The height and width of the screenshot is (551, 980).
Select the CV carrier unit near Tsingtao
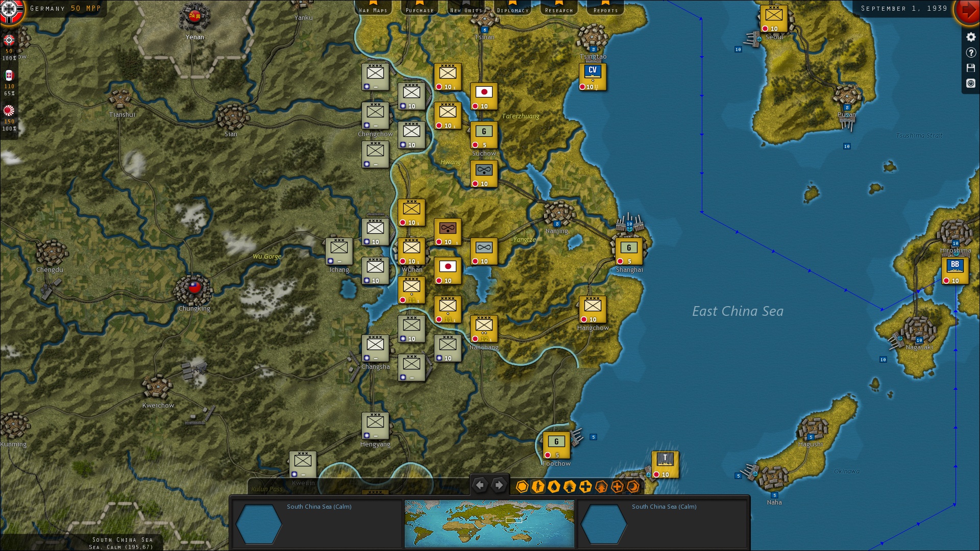click(593, 77)
